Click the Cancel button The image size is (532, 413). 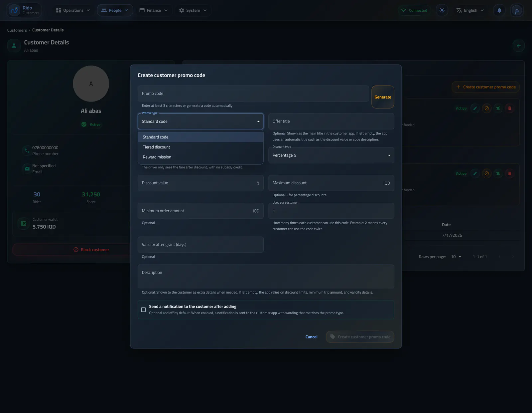point(311,337)
